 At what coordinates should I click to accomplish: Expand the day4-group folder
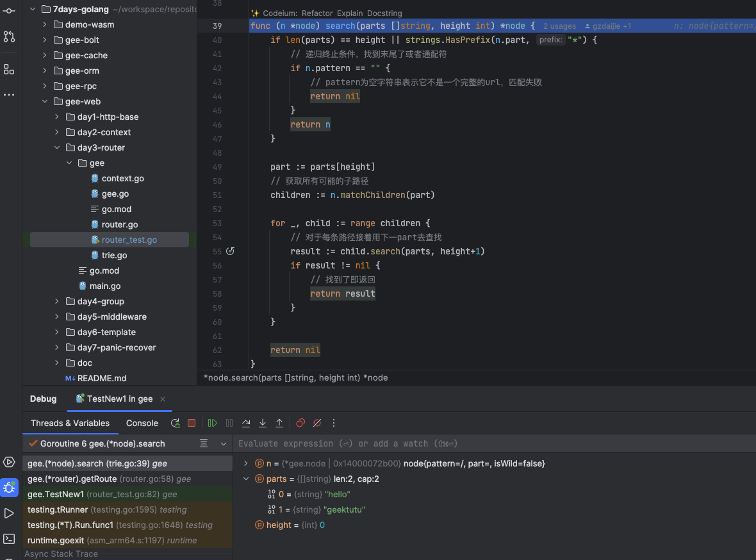pos(57,301)
